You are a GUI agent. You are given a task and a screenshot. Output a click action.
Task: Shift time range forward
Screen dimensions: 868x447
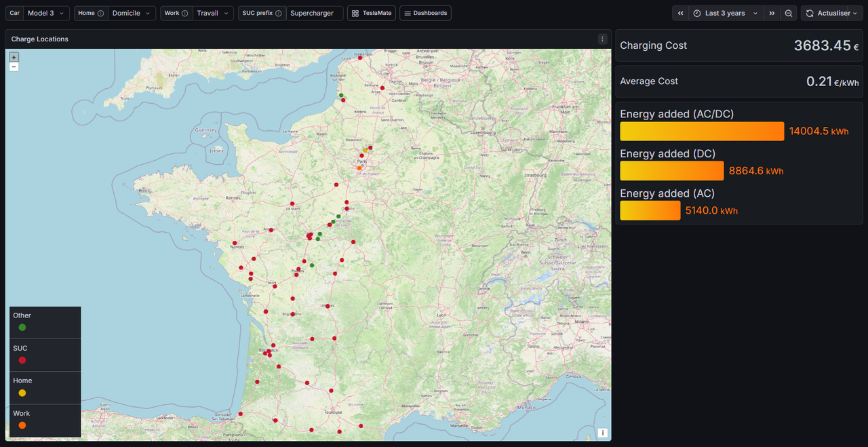[x=772, y=13]
